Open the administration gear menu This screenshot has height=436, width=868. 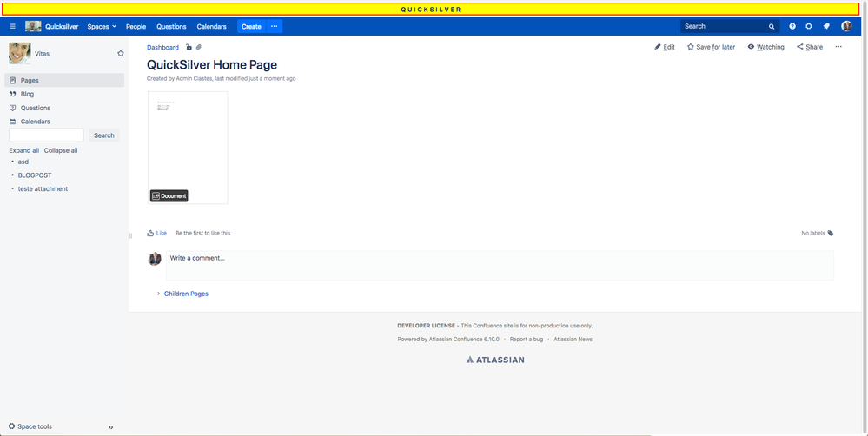coord(809,27)
